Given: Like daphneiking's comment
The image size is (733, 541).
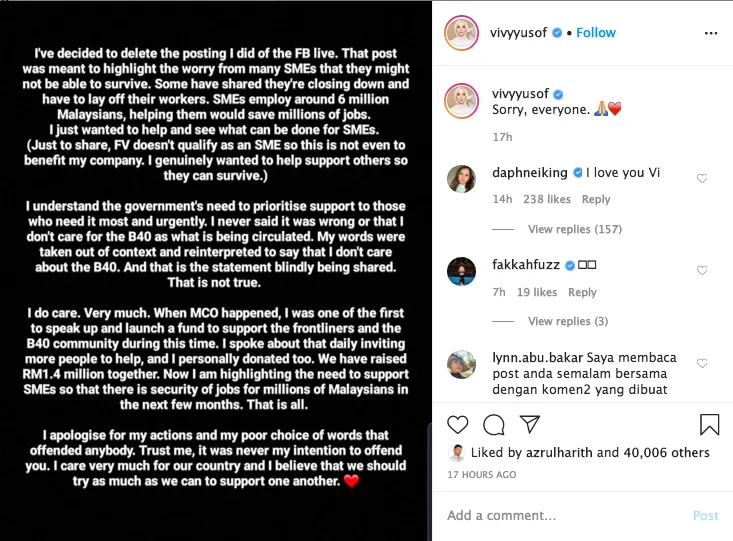Looking at the screenshot, I should 702,179.
